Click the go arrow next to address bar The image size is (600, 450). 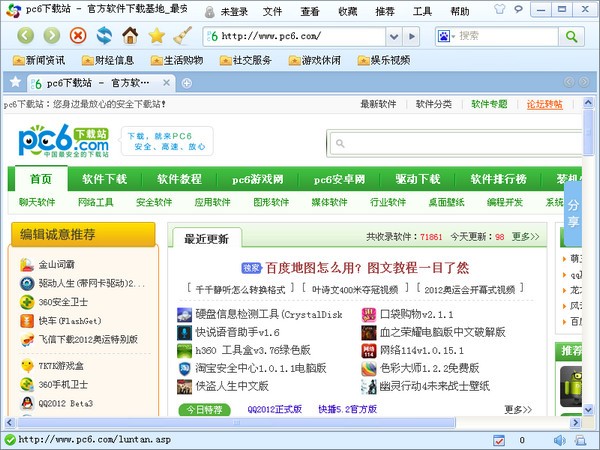[x=412, y=37]
